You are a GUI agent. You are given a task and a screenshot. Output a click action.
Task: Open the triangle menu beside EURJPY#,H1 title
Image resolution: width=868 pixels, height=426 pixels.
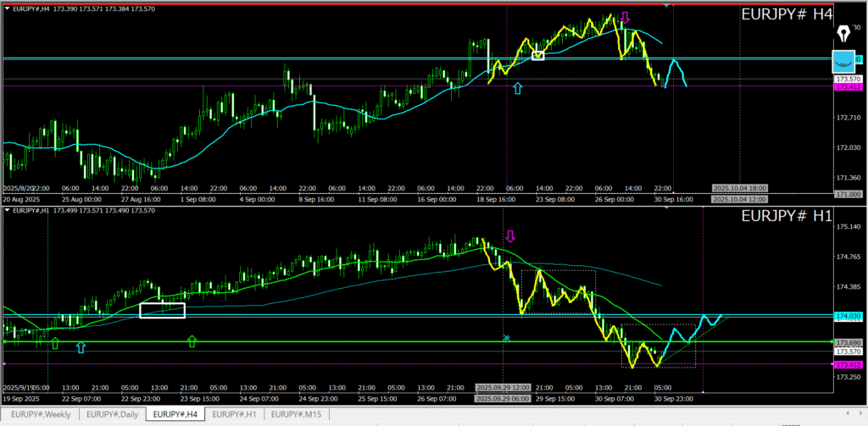[x=6, y=210]
